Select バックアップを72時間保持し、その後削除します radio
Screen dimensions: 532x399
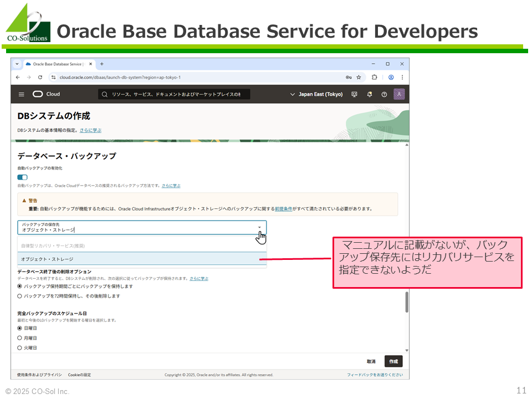point(20,296)
